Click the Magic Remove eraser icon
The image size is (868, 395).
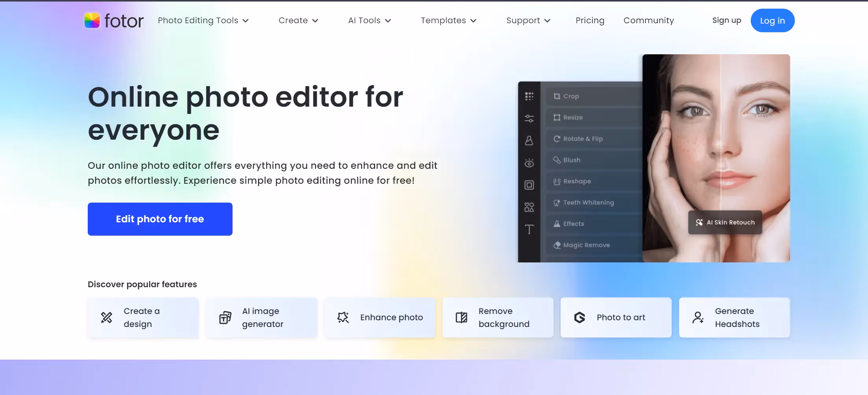tap(557, 245)
